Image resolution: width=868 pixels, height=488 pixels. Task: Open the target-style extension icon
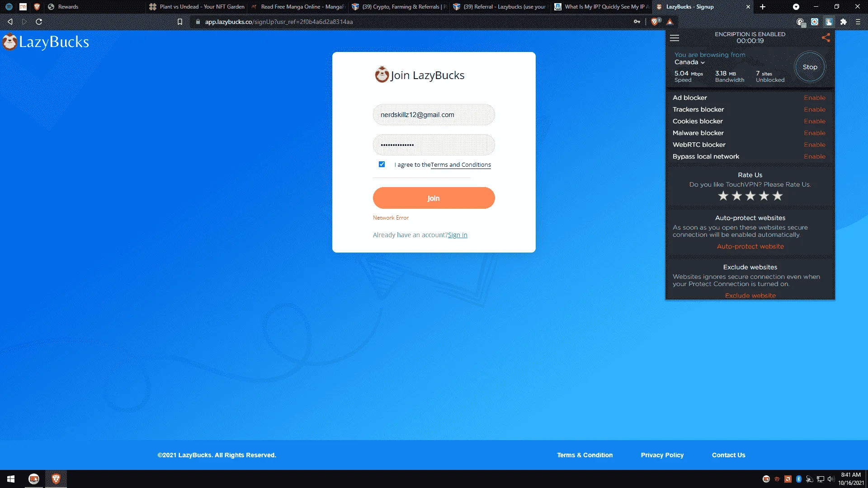[x=815, y=22]
